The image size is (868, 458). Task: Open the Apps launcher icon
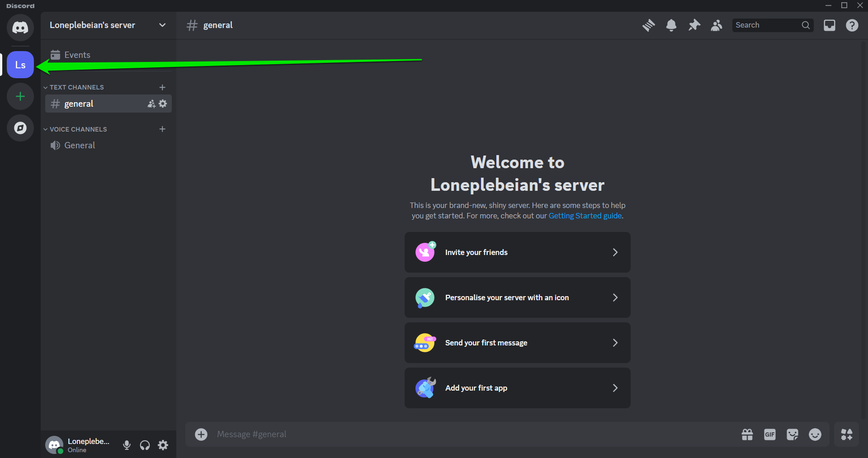click(847, 434)
